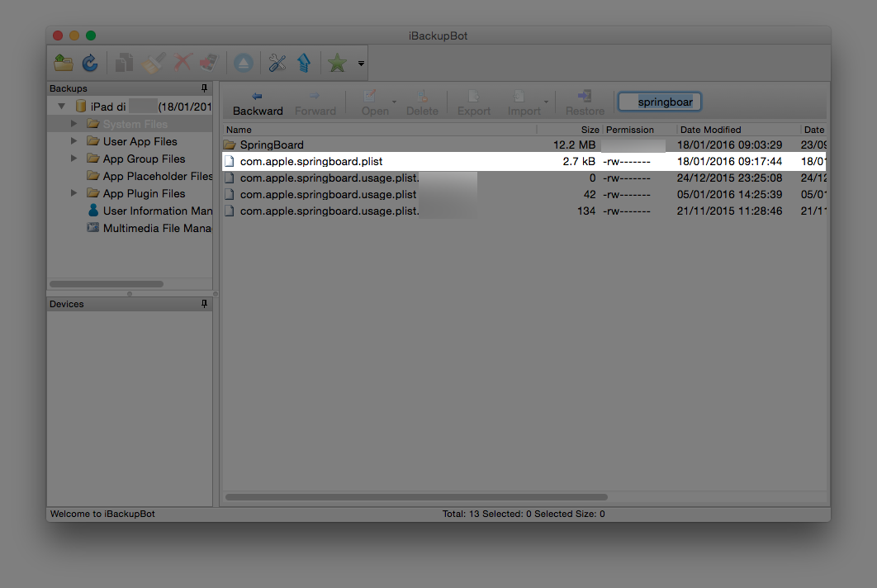Click the 2.7 kB size cell
The width and height of the screenshot is (877, 588).
coord(579,161)
